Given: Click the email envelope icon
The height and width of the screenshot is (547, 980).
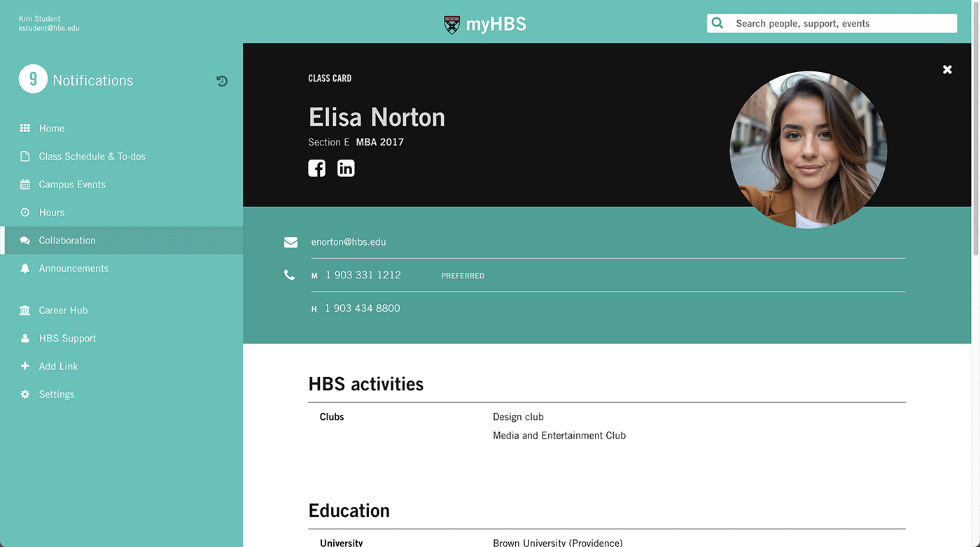Looking at the screenshot, I should coord(290,241).
